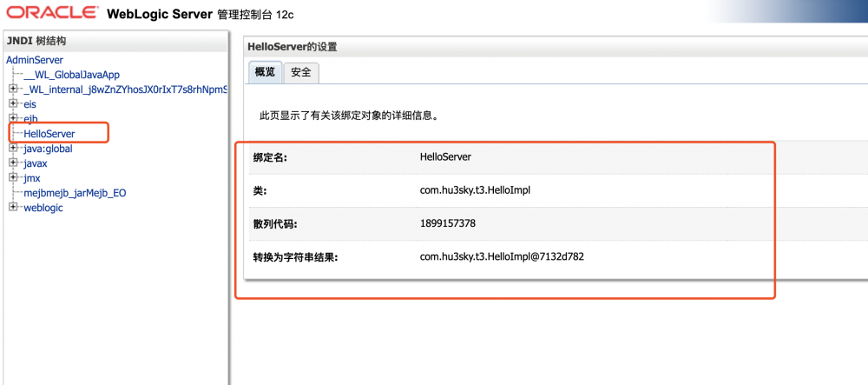Select __WL_GlobalJavaApp tree entry
The height and width of the screenshot is (385, 868).
[x=72, y=75]
